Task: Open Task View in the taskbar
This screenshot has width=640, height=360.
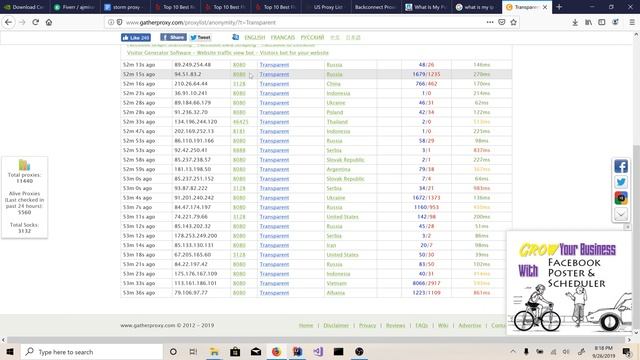Action: click(x=193, y=352)
